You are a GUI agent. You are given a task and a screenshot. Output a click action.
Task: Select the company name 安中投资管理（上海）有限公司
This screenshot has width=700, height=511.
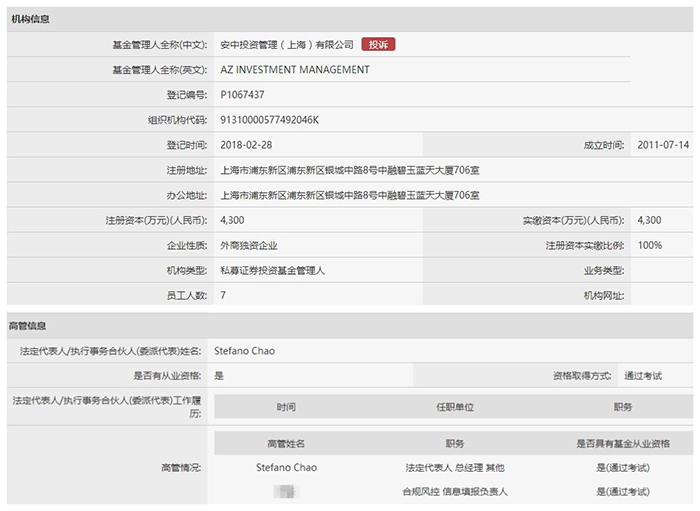click(x=287, y=45)
